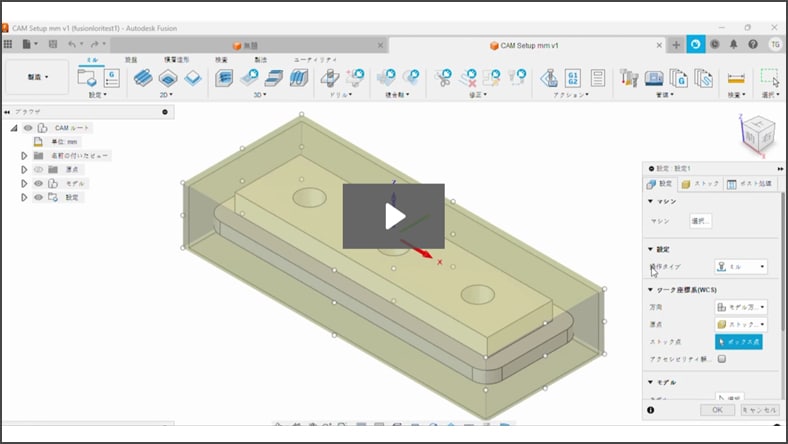Image resolution: width=788 pixels, height=444 pixels.
Task: Toggle visibility eye of 原点 folder
Action: click(x=39, y=170)
